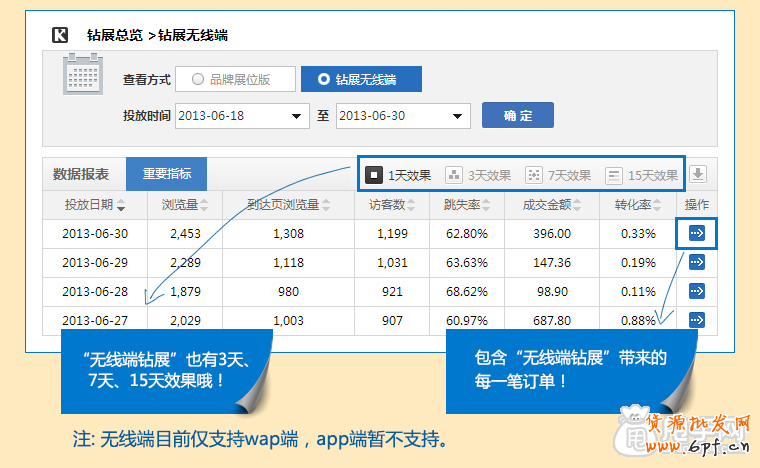Image resolution: width=760 pixels, height=468 pixels.
Task: Click the K logo icon beside breadcrumb
Action: click(60, 35)
